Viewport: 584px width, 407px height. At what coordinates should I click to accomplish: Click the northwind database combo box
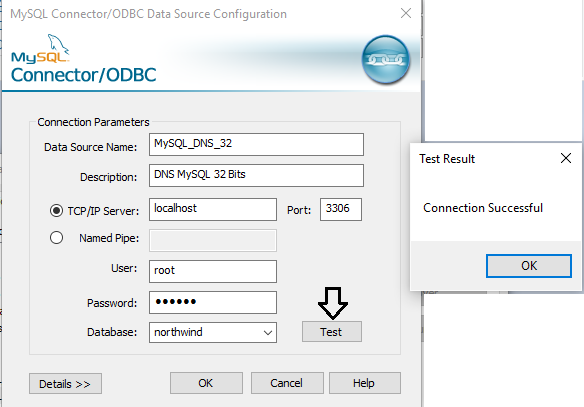coord(213,333)
